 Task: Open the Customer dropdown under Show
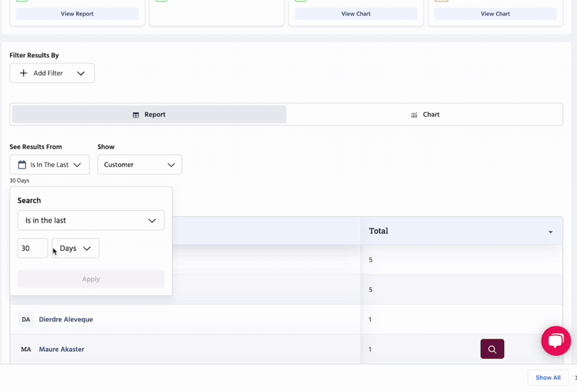140,165
